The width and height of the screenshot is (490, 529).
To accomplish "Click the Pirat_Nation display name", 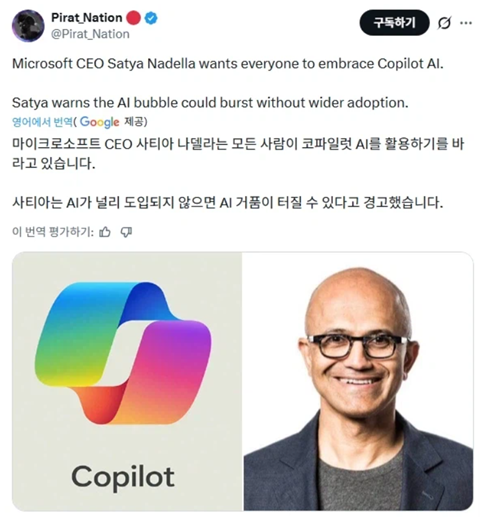I will [87, 18].
